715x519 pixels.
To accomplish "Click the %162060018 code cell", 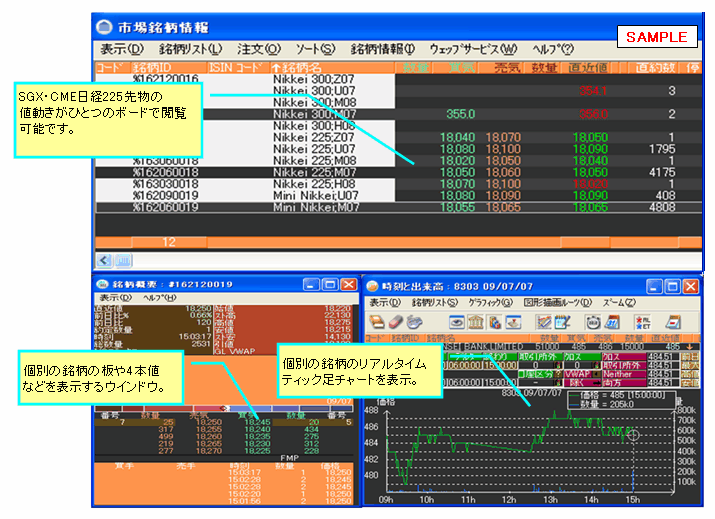I will click(166, 172).
